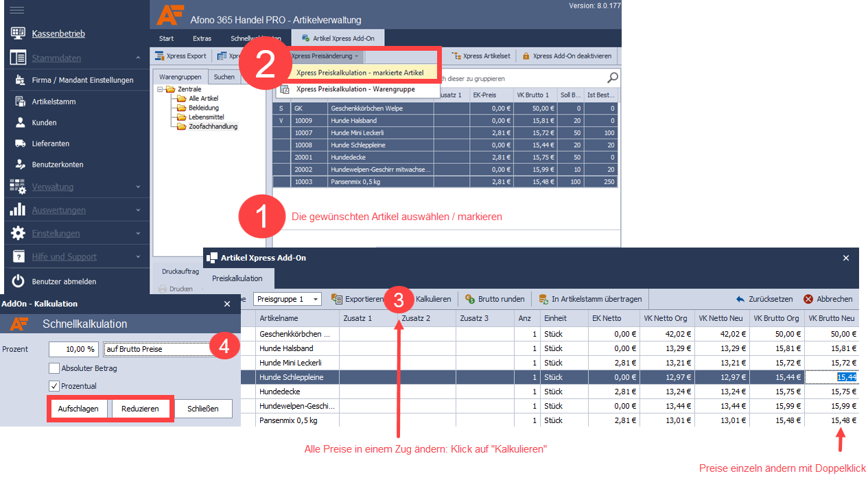The width and height of the screenshot is (868, 480).
Task: Click the Xpress Artikelset toolbar icon
Action: pos(457,56)
